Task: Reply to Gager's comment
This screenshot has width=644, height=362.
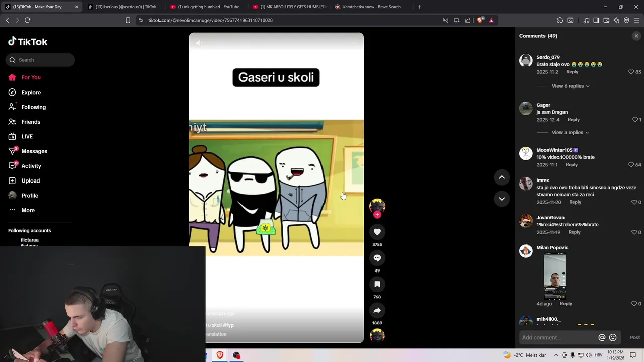Action: [574, 120]
